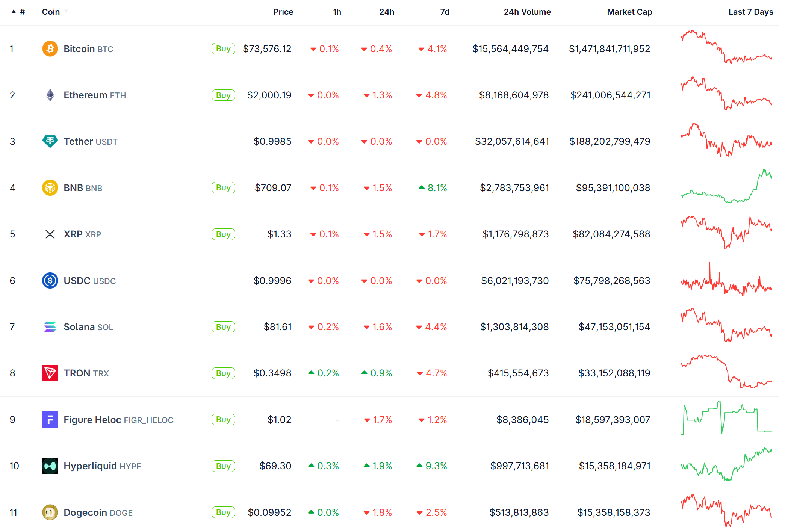The height and width of the screenshot is (532, 788).
Task: Sort by the 1h change header
Action: [x=337, y=12]
